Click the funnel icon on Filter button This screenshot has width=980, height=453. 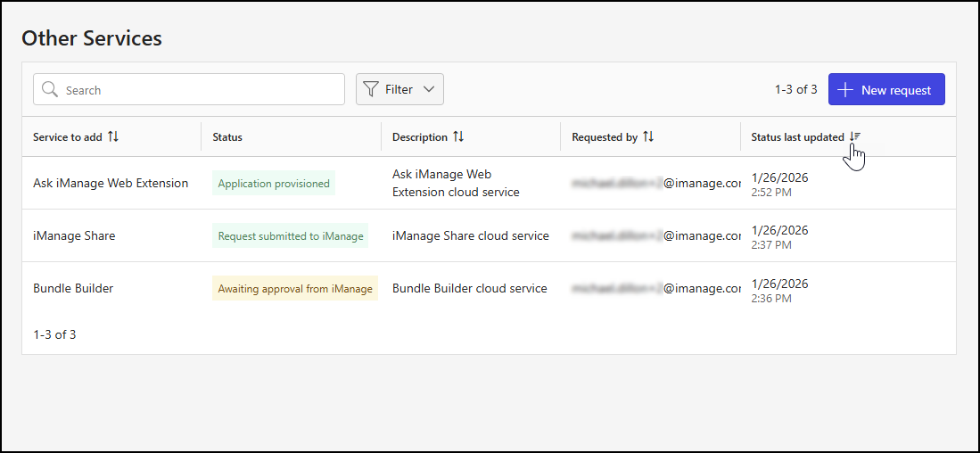point(371,89)
